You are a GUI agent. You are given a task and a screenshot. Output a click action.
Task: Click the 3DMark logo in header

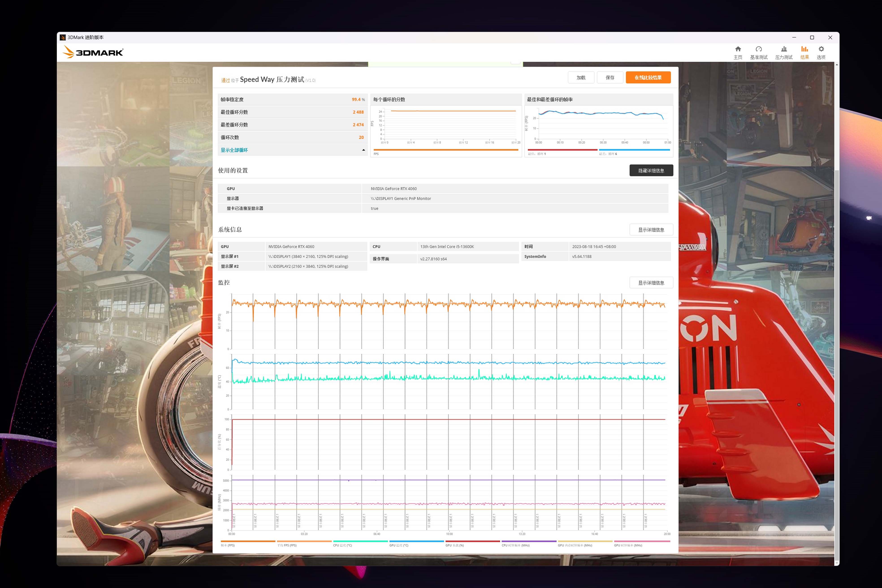(93, 52)
